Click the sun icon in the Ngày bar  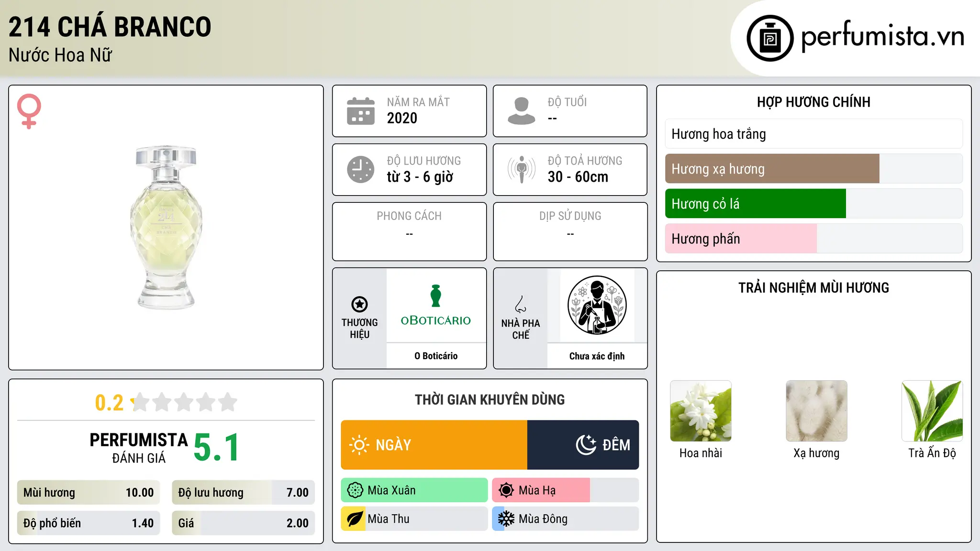tap(359, 445)
